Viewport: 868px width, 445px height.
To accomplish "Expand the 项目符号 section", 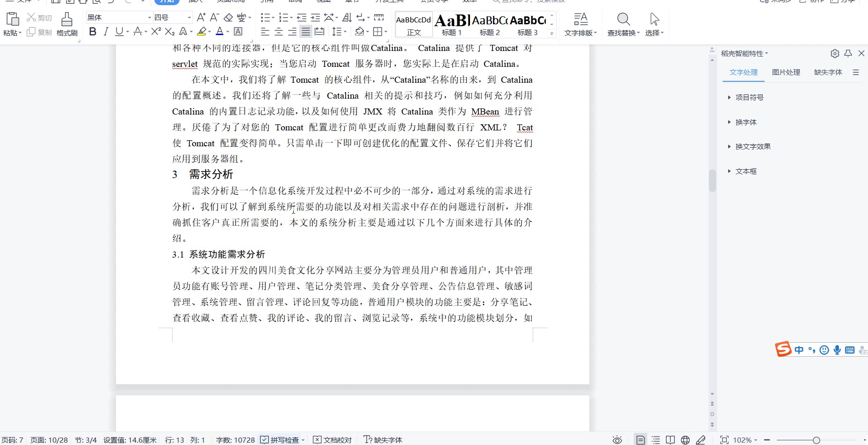I will pyautogui.click(x=746, y=97).
